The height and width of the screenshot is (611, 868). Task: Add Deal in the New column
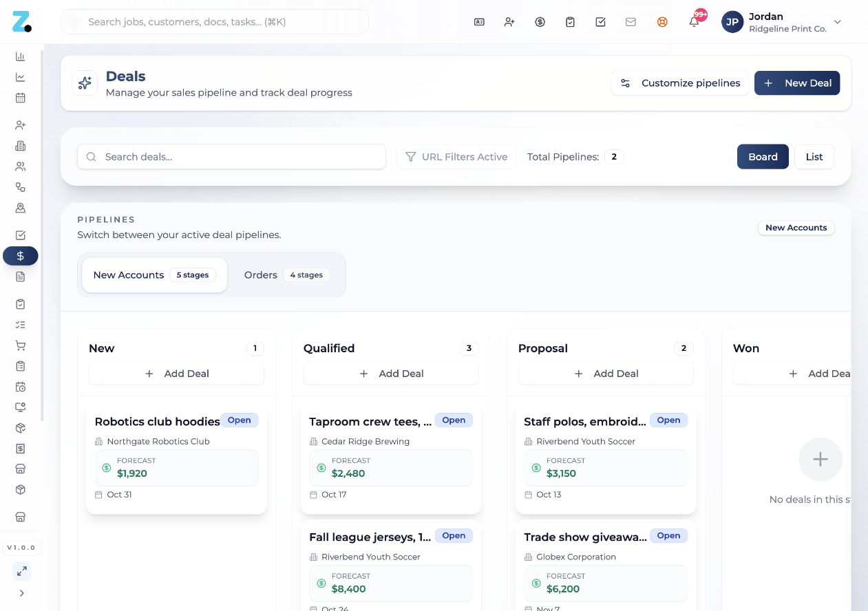pos(176,374)
